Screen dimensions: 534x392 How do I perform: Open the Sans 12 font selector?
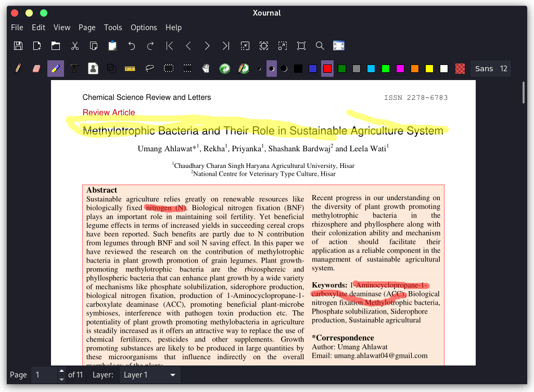pos(491,69)
